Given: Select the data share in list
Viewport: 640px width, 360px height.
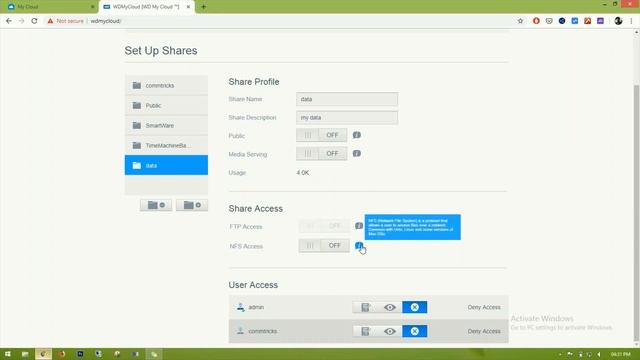Looking at the screenshot, I should 166,165.
